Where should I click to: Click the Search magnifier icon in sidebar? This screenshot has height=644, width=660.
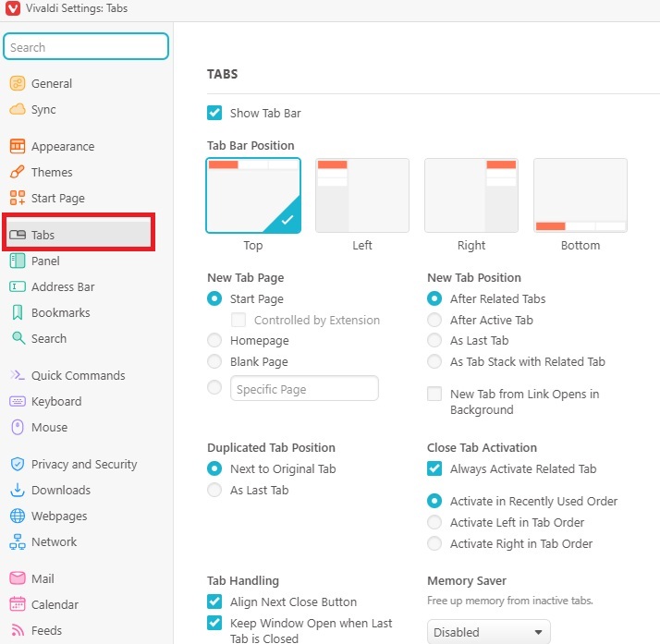pyautogui.click(x=18, y=338)
